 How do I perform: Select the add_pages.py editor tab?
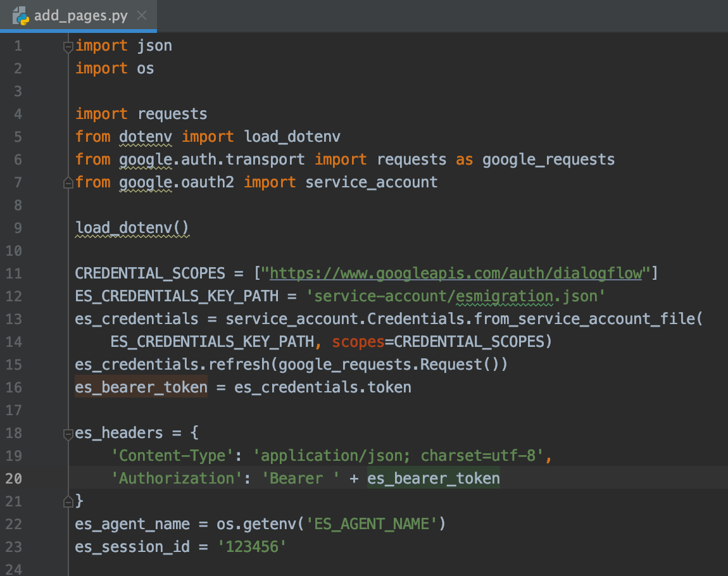[80, 16]
